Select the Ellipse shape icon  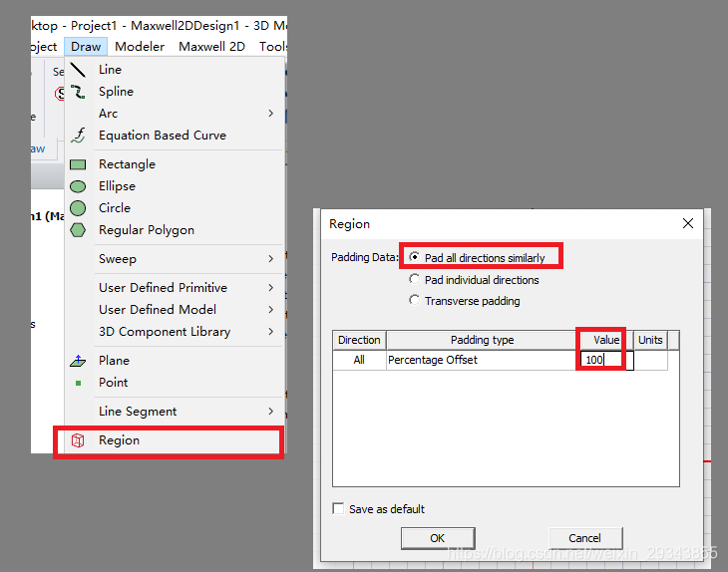click(x=78, y=186)
